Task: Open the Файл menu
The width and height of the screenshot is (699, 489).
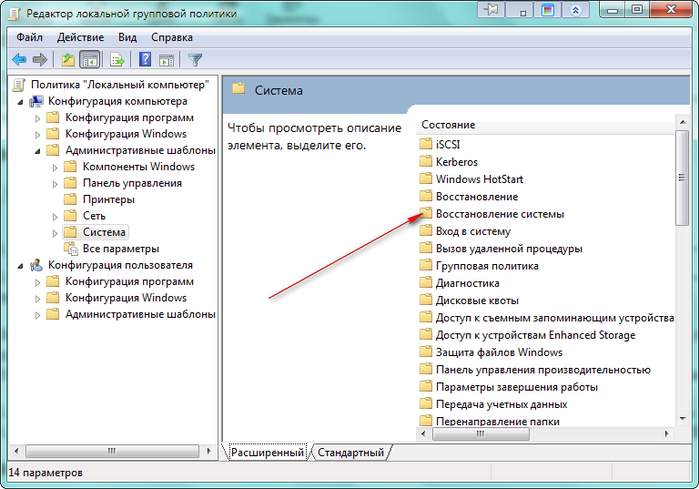Action: pos(29,37)
